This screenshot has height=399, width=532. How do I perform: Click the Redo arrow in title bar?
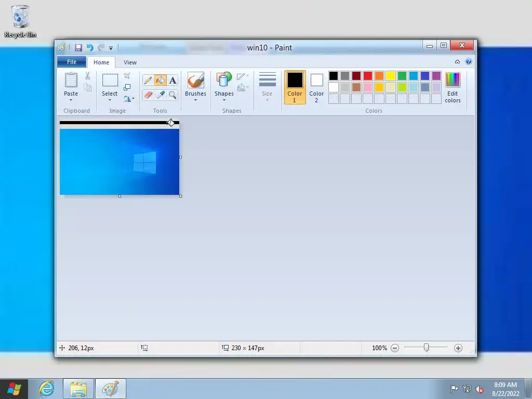click(101, 47)
